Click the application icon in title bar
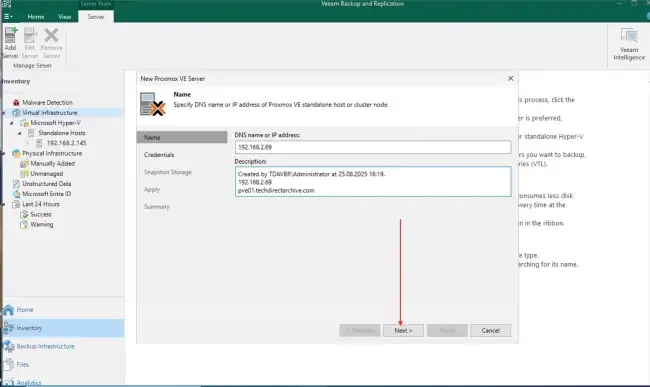This screenshot has height=387, width=650. [x=7, y=4]
